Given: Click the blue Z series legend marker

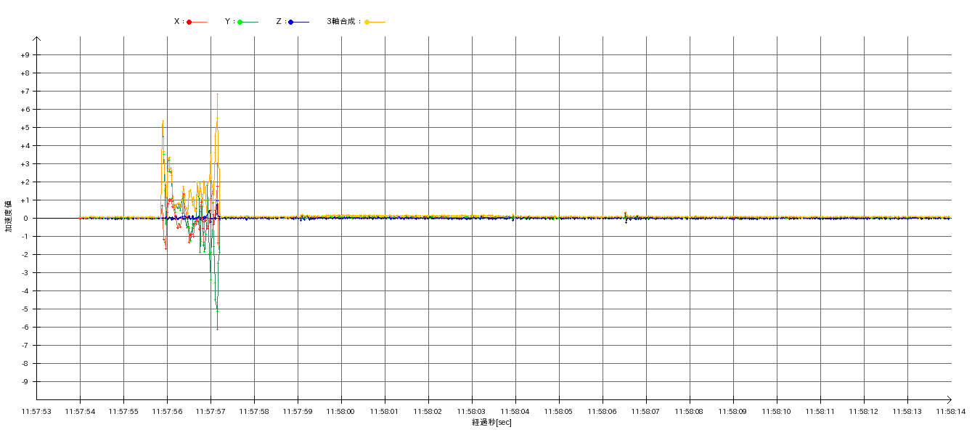Looking at the screenshot, I should 291,23.
